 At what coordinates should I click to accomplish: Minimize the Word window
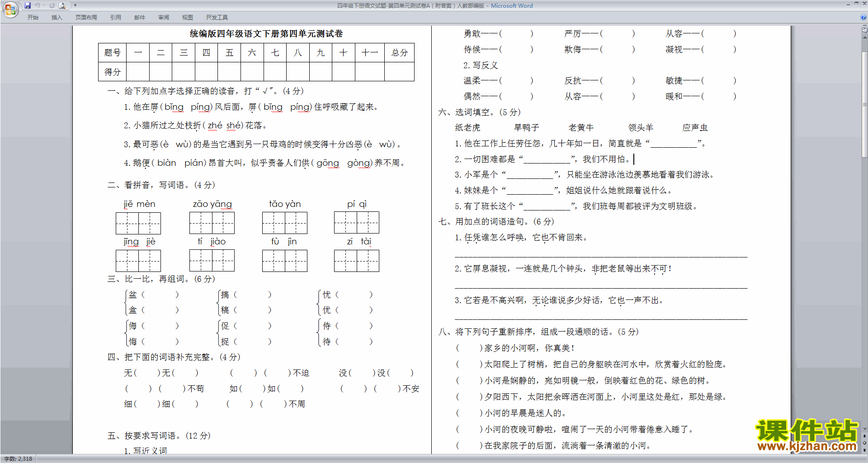click(x=848, y=4)
